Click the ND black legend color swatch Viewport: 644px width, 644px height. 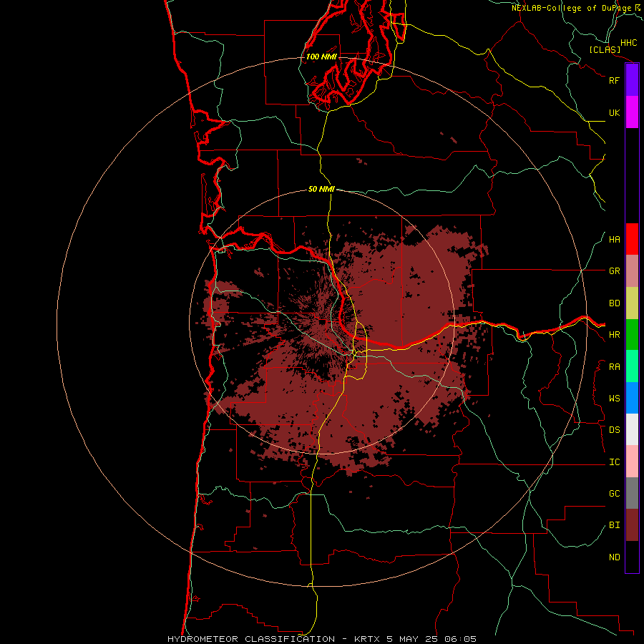pos(632,557)
